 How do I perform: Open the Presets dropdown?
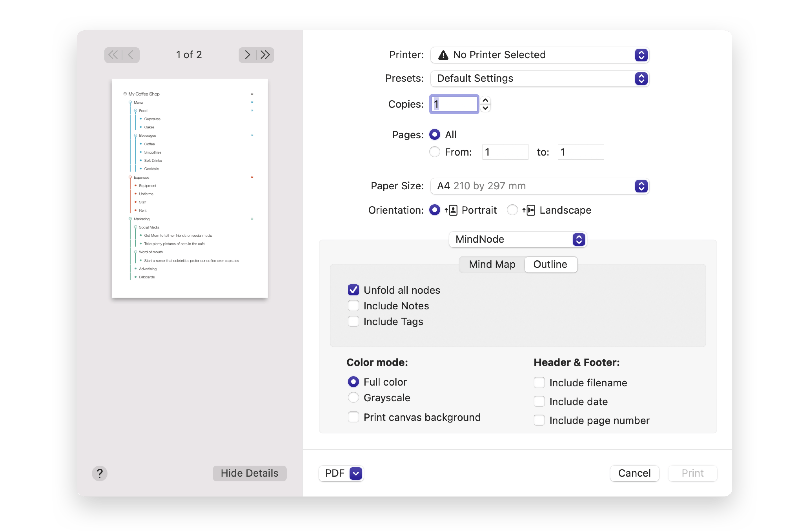point(641,79)
